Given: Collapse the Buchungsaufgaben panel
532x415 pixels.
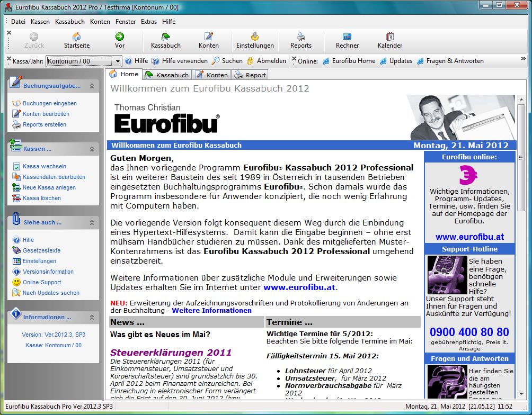Looking at the screenshot, I should [x=92, y=86].
